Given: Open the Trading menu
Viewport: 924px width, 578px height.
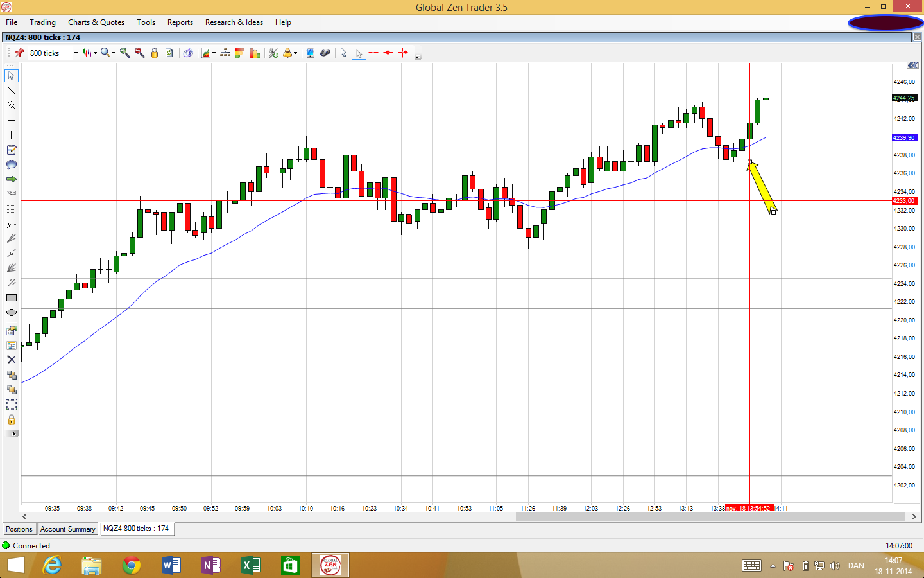Looking at the screenshot, I should click(x=42, y=22).
